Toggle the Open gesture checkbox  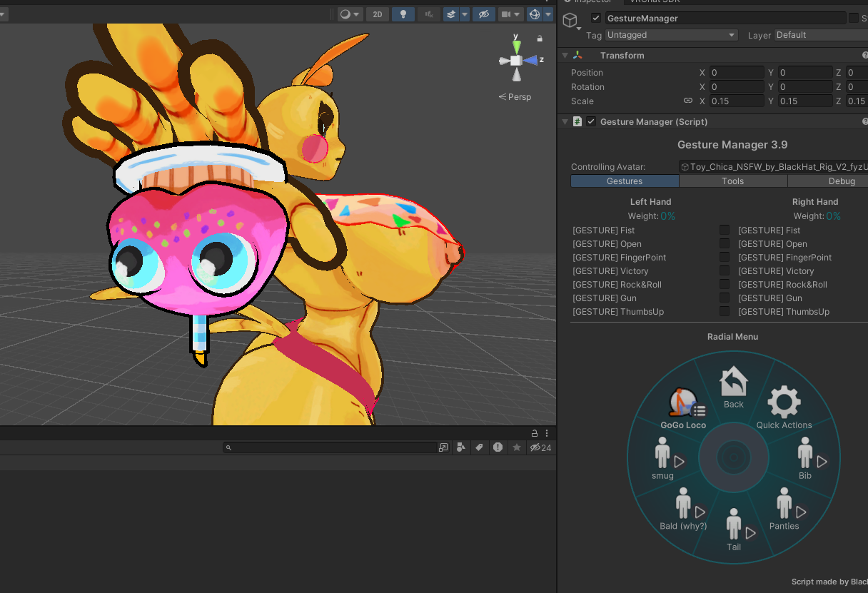(x=725, y=243)
